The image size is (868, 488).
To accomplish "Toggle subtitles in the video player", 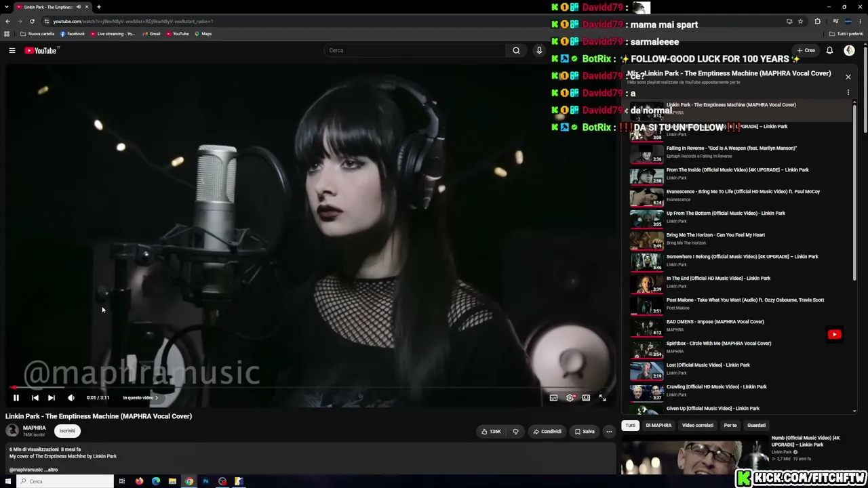I will pos(553,398).
